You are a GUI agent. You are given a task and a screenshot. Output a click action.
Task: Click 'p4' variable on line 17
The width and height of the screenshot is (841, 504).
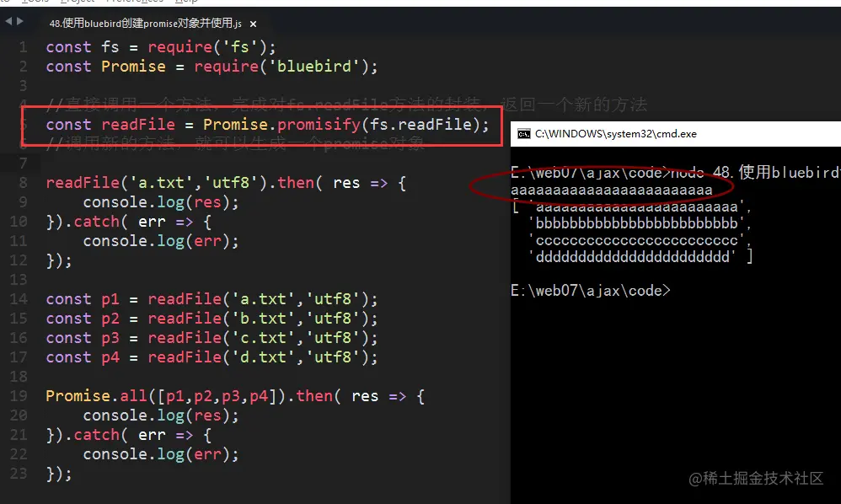point(110,357)
